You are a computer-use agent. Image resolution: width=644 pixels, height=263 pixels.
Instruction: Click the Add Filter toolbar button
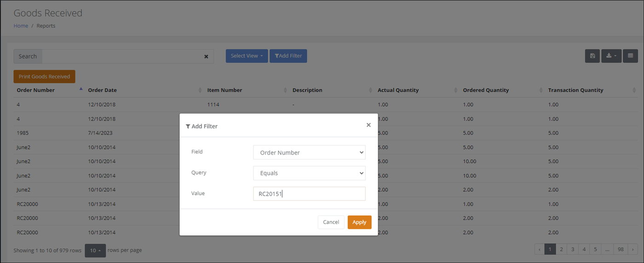[x=288, y=56]
